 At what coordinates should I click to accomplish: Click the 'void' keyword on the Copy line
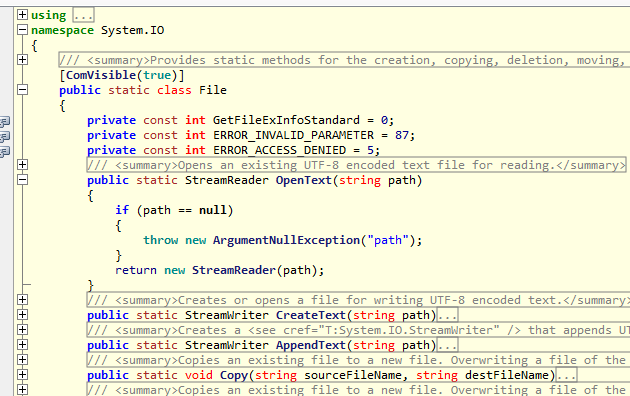pyautogui.click(x=199, y=375)
